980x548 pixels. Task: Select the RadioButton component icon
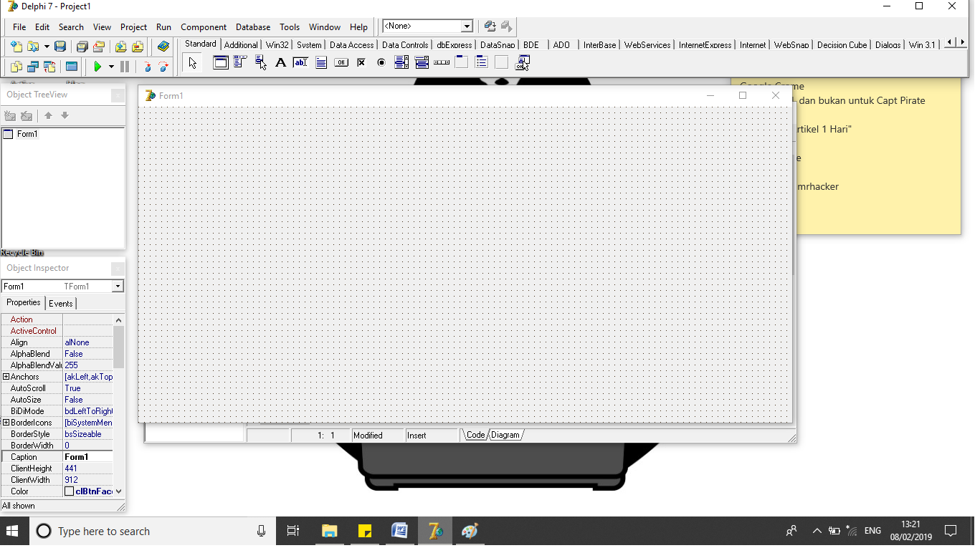(x=381, y=63)
